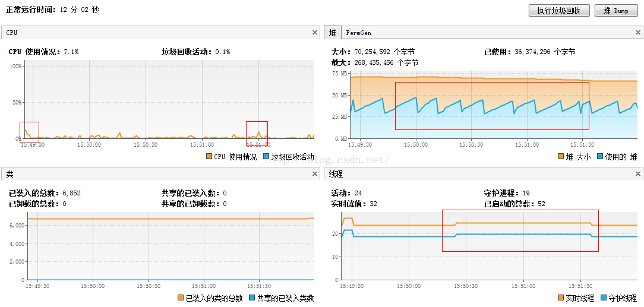The image size is (644, 307).
Task: Select the 堆 tab
Action: pos(332,33)
